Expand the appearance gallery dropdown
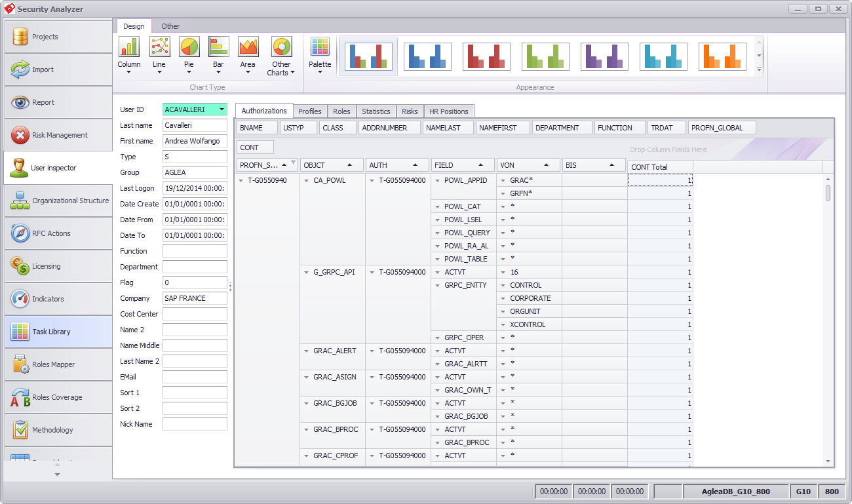The width and height of the screenshot is (852, 504). click(760, 69)
